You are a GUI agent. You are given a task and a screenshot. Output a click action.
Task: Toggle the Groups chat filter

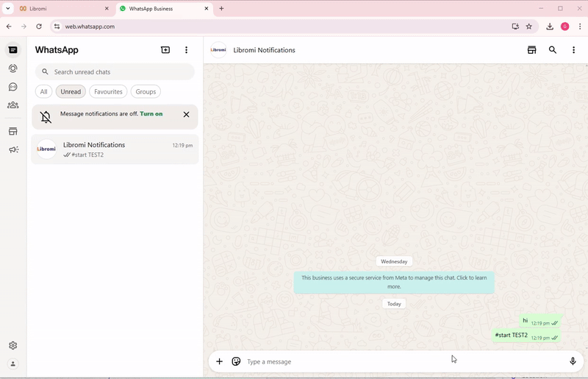[x=146, y=92]
